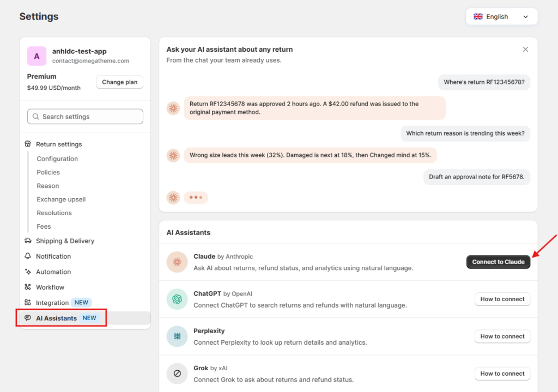Go to Integration settings
Viewport: 558px width, 392px height.
52,303
